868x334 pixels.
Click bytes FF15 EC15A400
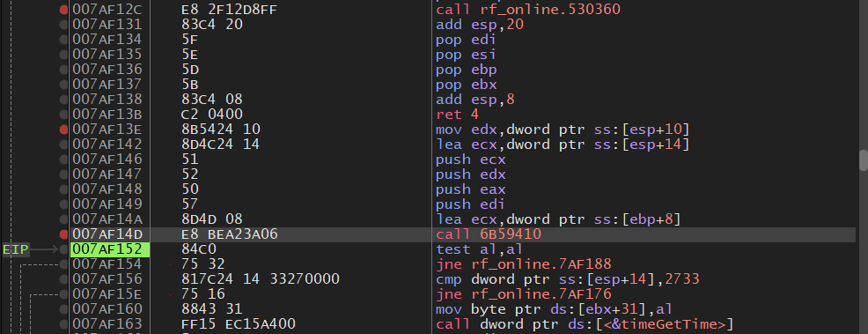(238, 324)
